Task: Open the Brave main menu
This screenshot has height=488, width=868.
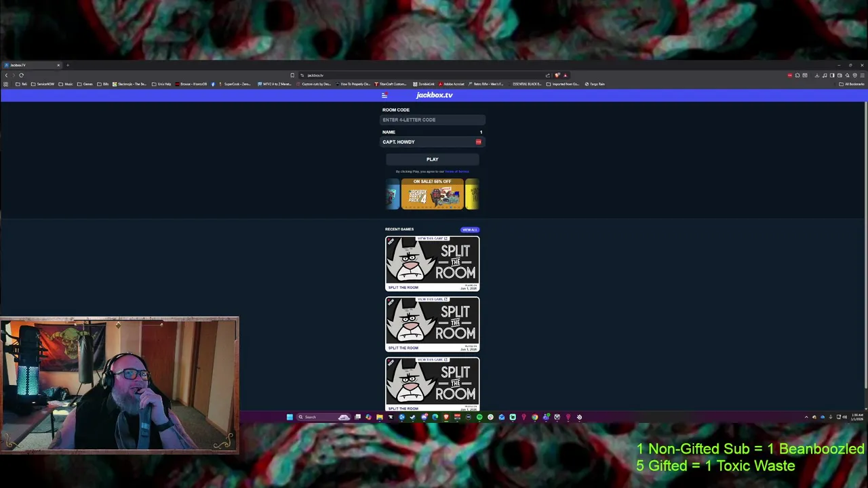Action: pyautogui.click(x=862, y=75)
